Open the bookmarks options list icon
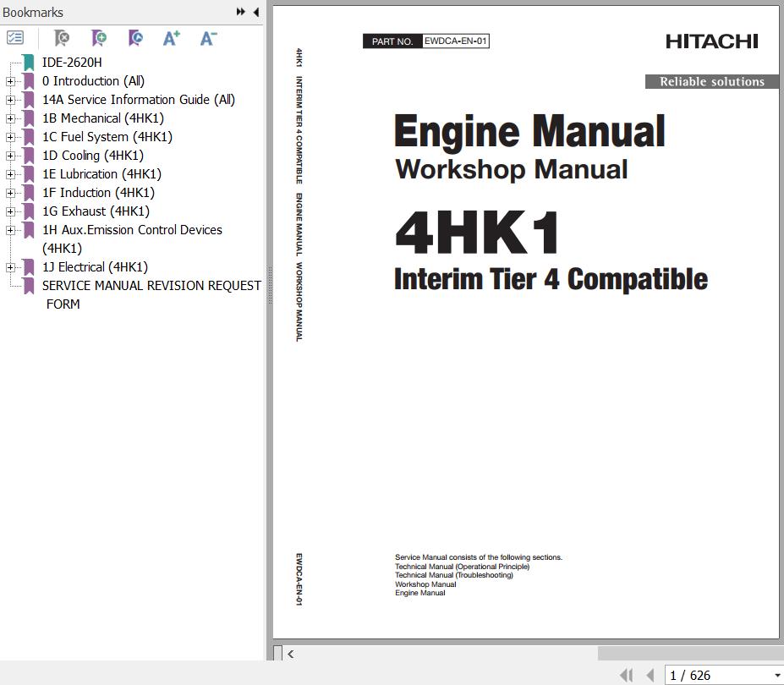Screen dimensions: 784x685 pos(15,37)
